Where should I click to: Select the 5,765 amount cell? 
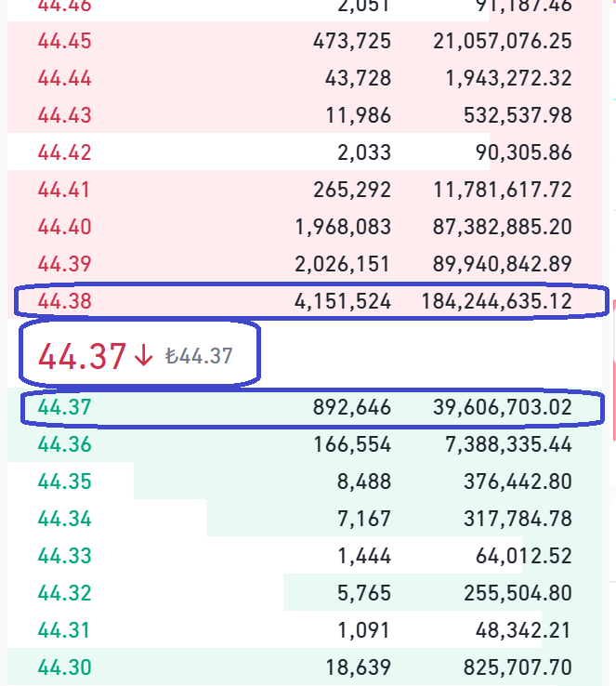[x=363, y=593]
